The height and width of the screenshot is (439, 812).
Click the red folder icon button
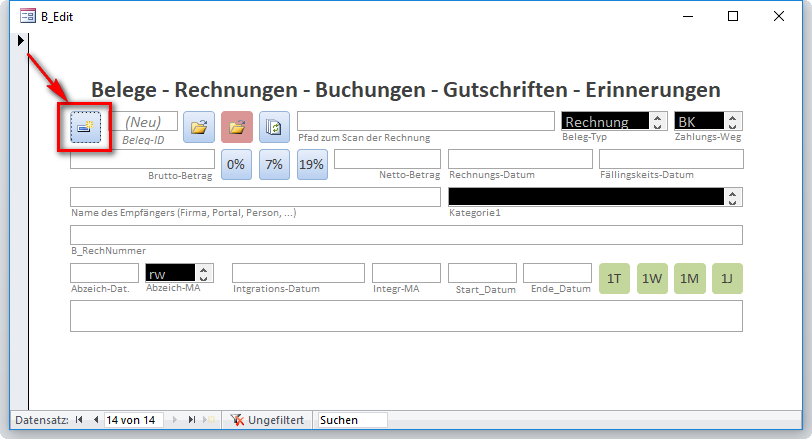[x=237, y=127]
